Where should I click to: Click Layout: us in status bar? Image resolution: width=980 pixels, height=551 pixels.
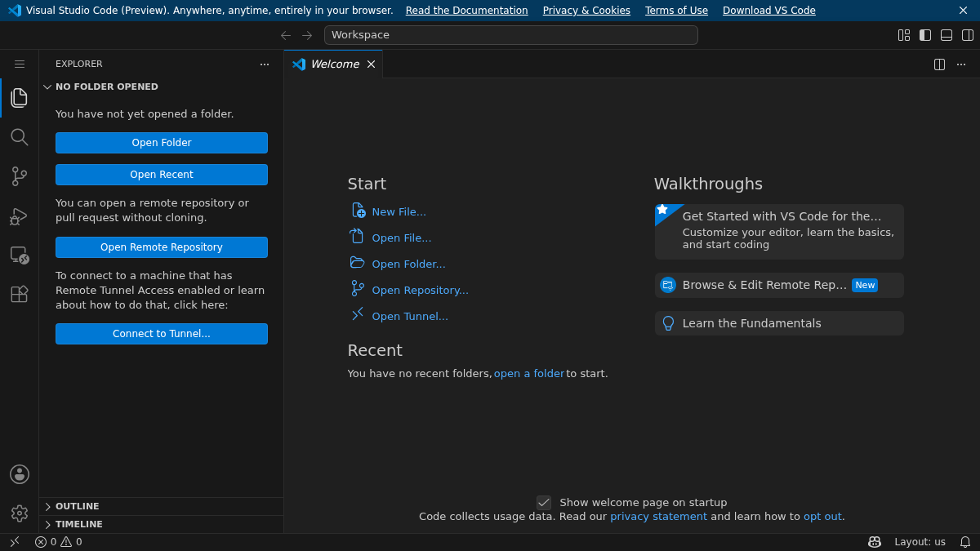(920, 542)
